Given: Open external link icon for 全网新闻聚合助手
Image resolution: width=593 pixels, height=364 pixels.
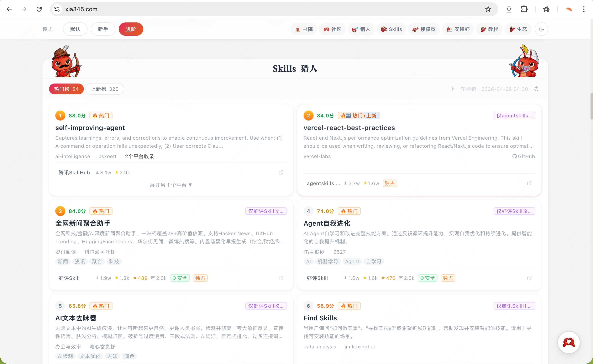Looking at the screenshot, I should 281,278.
